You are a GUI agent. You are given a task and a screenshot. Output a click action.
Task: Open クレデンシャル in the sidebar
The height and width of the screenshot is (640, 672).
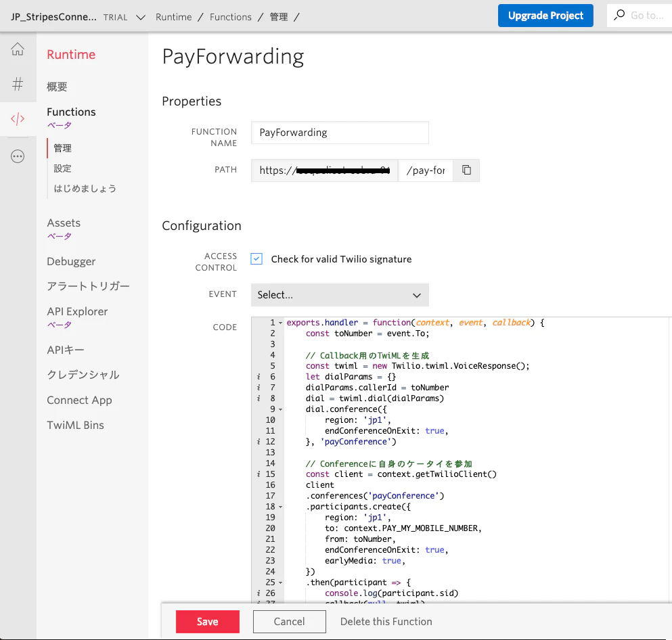(83, 375)
